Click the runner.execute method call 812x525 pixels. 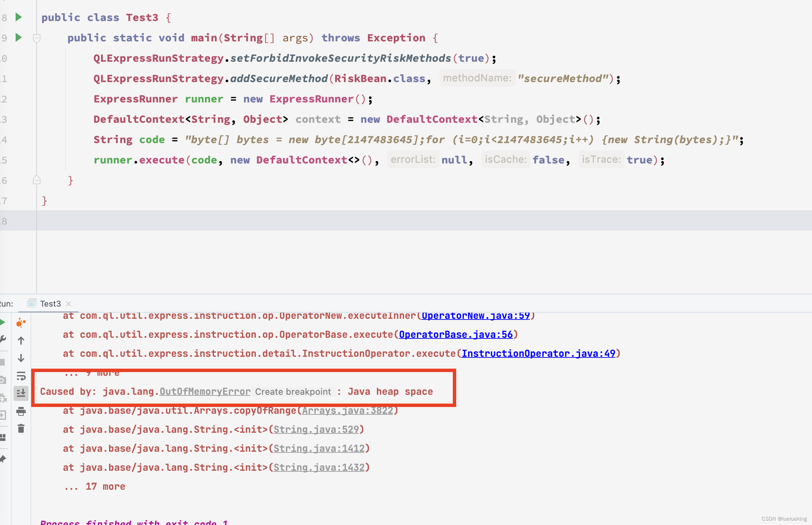click(x=139, y=160)
